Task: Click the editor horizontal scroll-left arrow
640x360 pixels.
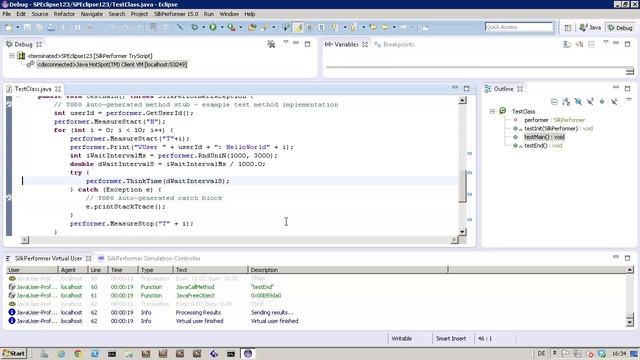Action: (25, 240)
